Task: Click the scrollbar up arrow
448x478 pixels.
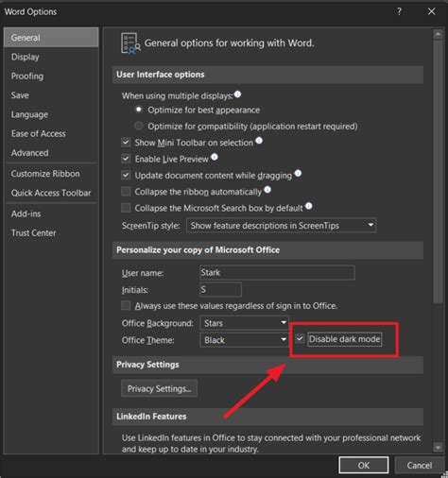Action: click(x=438, y=35)
